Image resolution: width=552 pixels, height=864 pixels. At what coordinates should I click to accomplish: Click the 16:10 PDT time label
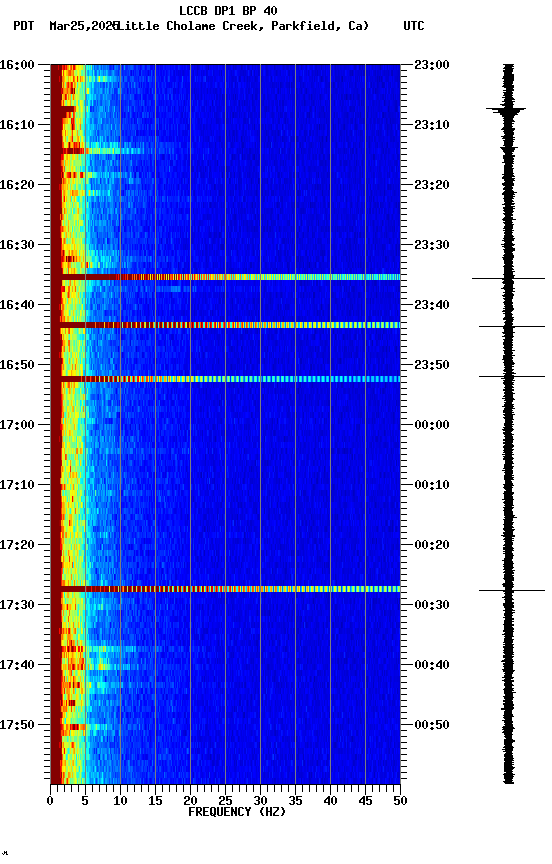pos(17,125)
